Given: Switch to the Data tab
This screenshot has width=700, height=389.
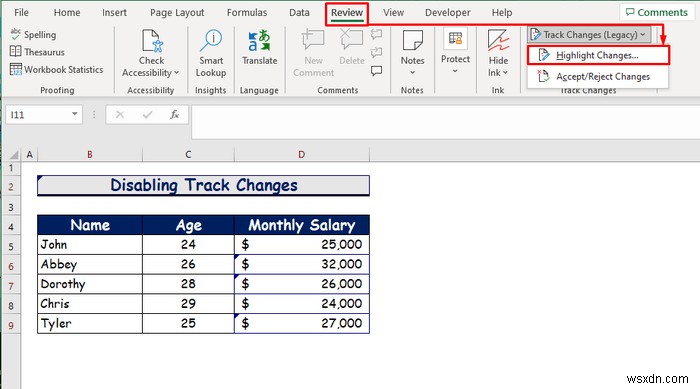Looking at the screenshot, I should (299, 13).
